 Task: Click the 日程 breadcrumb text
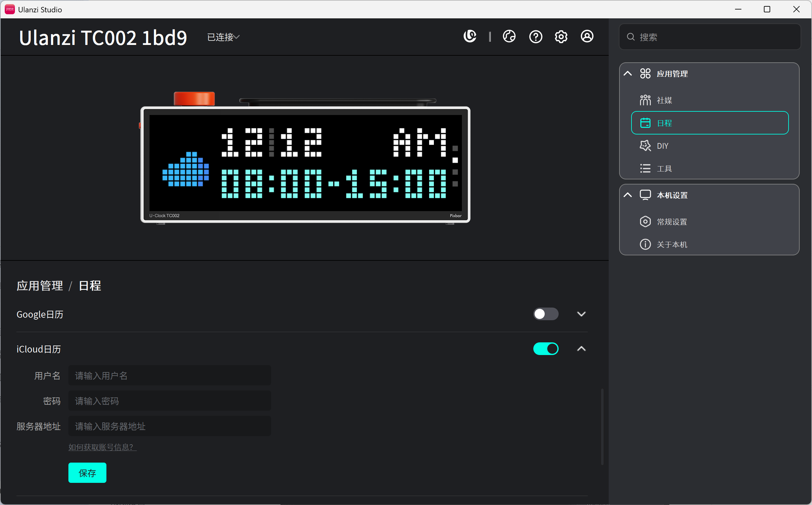tap(90, 286)
